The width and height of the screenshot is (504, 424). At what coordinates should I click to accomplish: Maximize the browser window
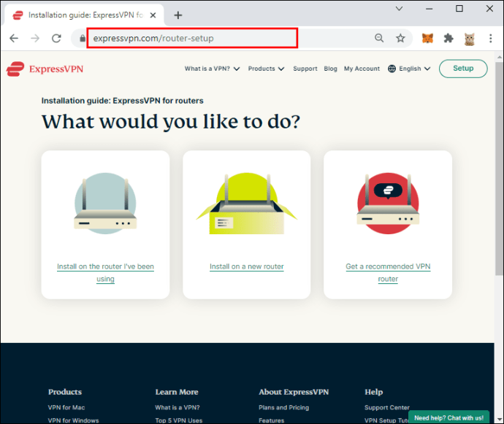[459, 9]
